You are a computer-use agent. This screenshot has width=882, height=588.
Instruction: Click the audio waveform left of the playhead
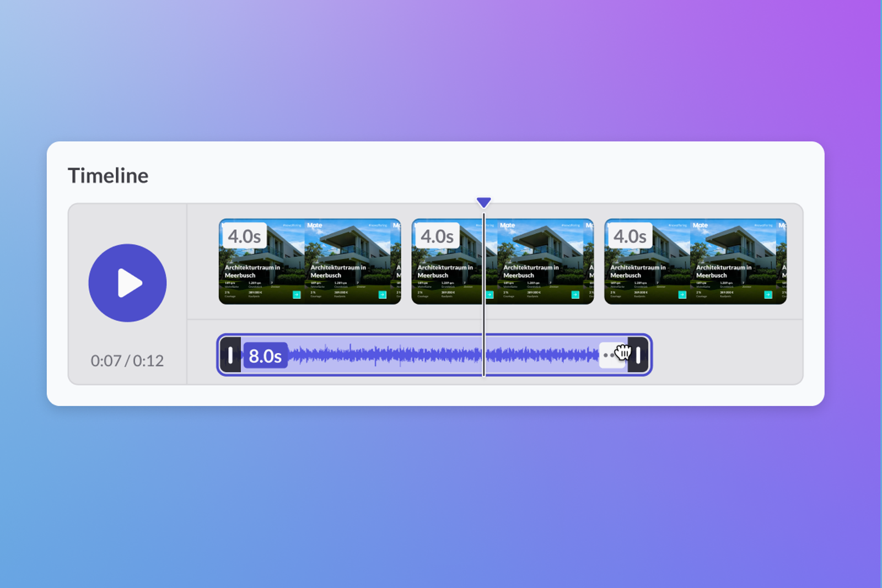386,355
